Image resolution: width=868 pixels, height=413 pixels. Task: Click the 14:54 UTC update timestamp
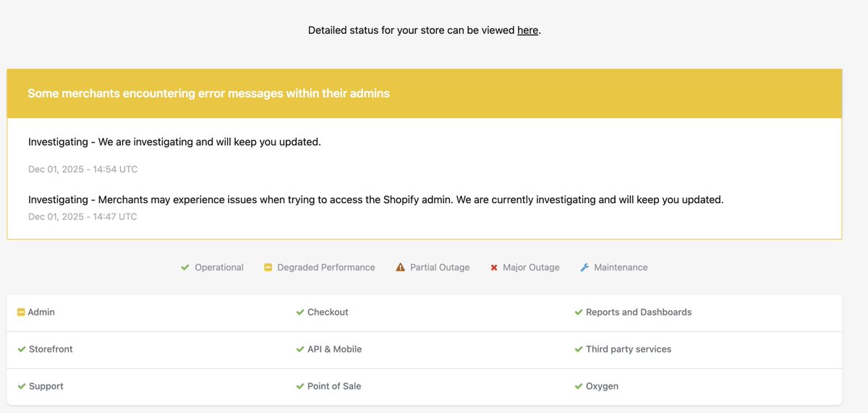(x=82, y=169)
